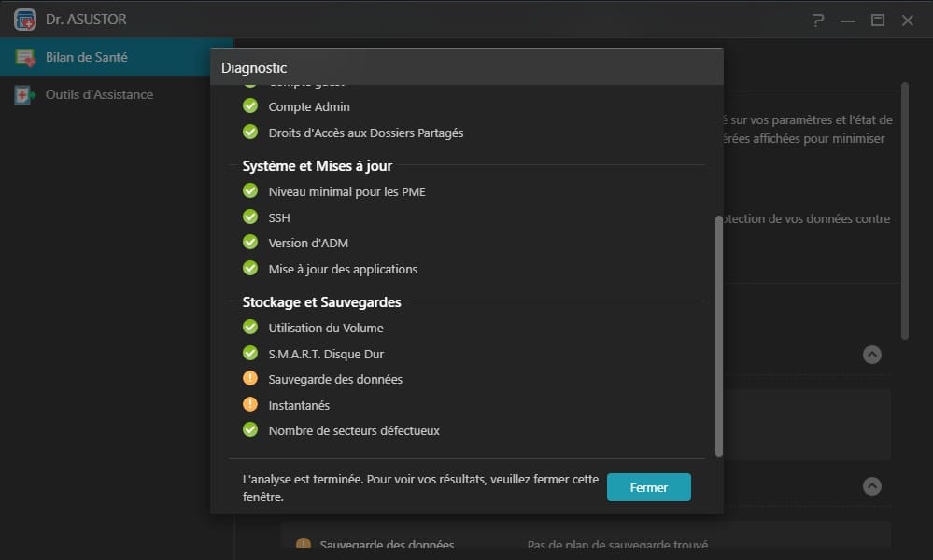
Task: Select the Instantanés entry text
Action: 299,405
